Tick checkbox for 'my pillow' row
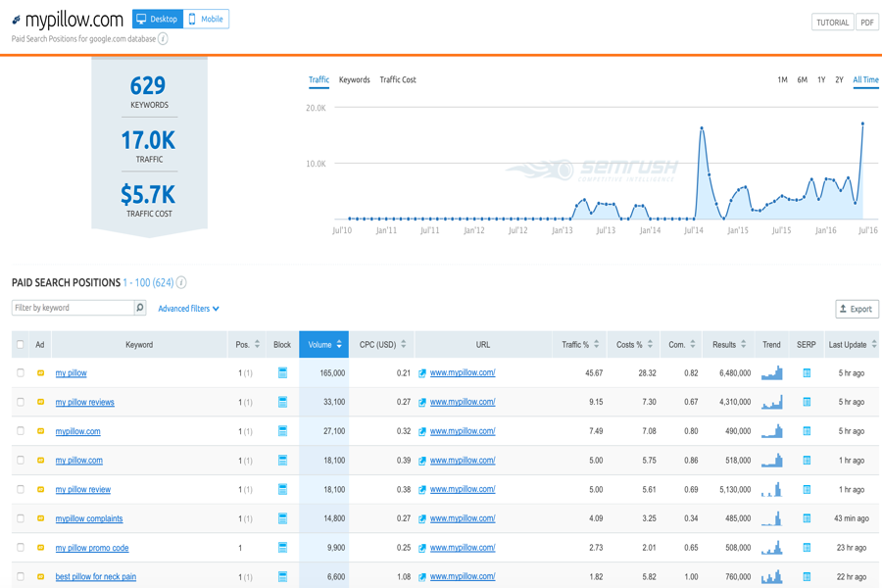 click(x=21, y=372)
